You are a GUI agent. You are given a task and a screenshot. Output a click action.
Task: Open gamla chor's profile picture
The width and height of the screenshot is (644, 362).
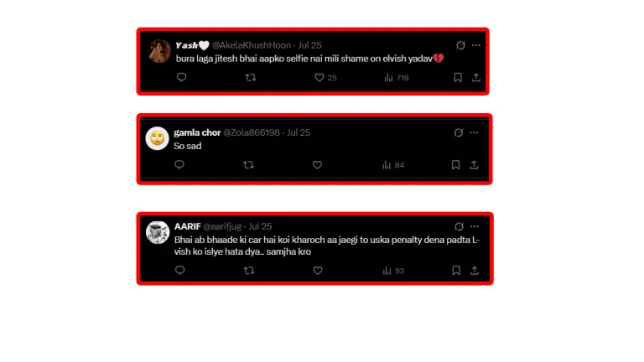tap(157, 138)
